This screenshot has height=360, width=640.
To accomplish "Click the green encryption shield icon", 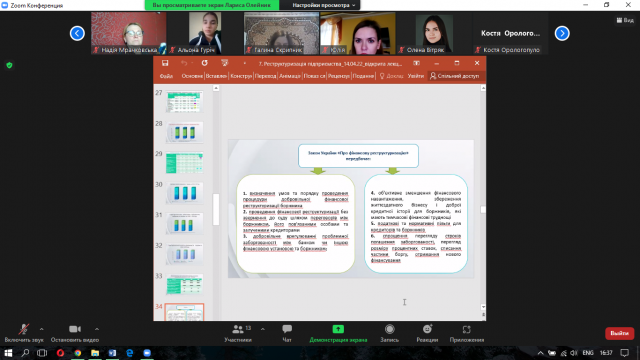I will [9, 65].
